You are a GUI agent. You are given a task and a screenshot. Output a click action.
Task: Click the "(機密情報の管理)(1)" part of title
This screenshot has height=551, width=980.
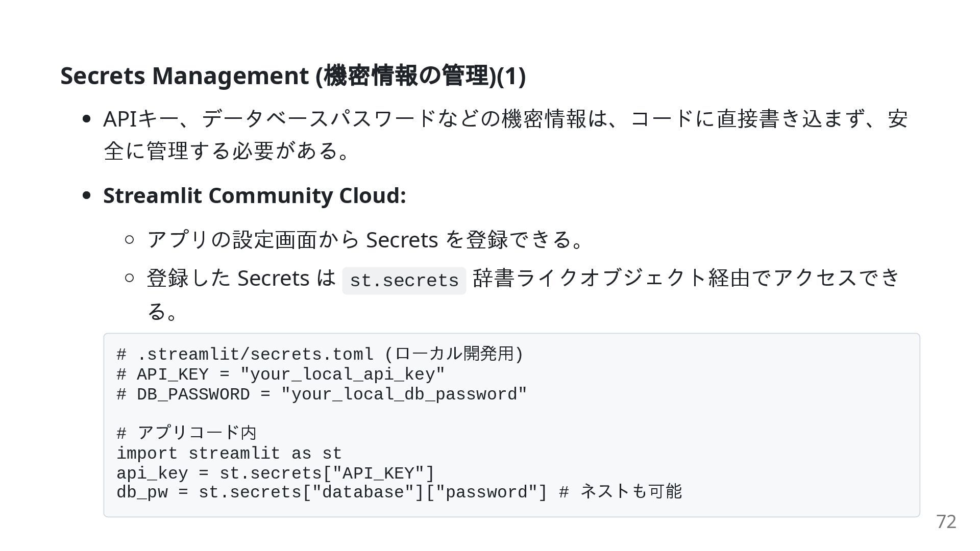pos(421,76)
